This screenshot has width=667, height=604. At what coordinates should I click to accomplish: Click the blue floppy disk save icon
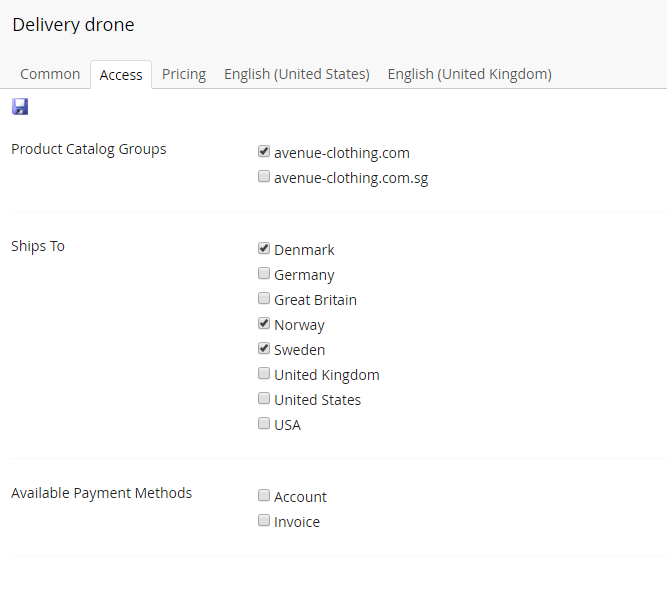[x=20, y=106]
